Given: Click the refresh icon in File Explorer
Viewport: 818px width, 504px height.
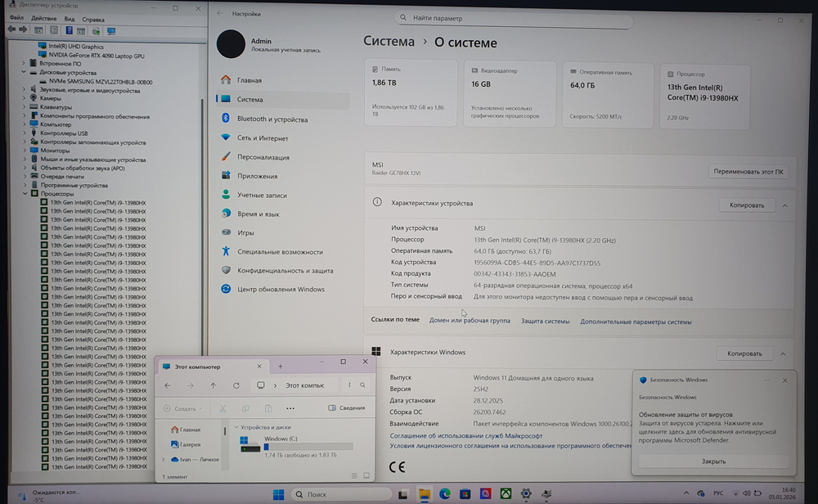Looking at the screenshot, I should pyautogui.click(x=236, y=385).
